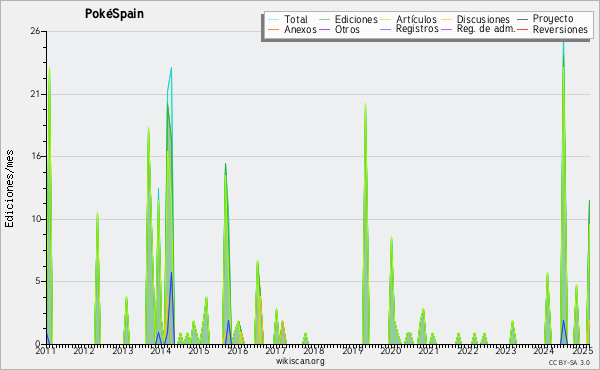Image resolution: width=600 pixels, height=370 pixels.
Task: Click the 2025 x-axis label
Action: (582, 351)
